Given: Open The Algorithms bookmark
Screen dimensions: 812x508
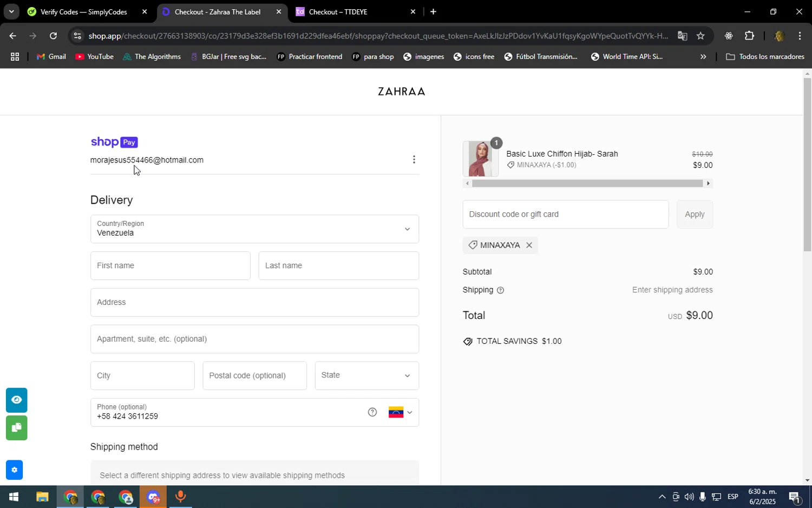Looking at the screenshot, I should point(152,57).
